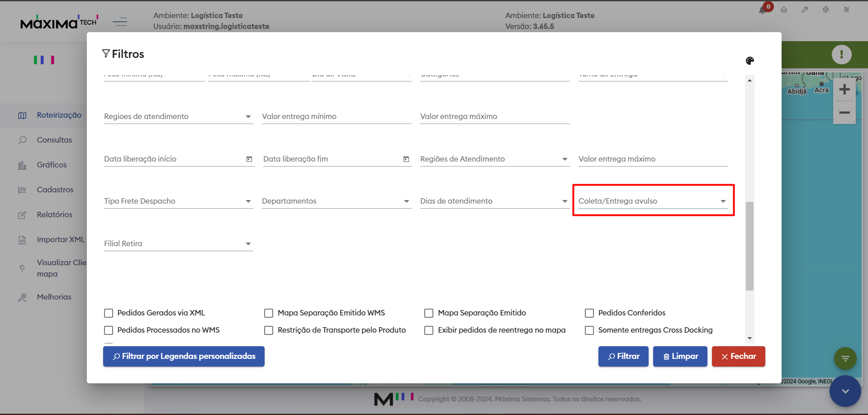Viewport: 868px width, 415px height.
Task: Select Relatórios in sidebar
Action: click(55, 215)
